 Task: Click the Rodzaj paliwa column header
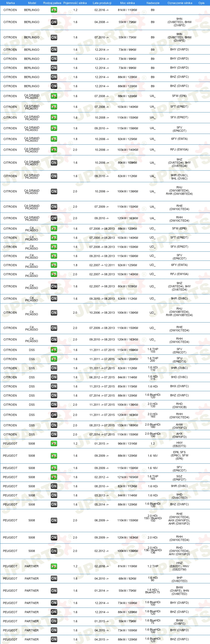click(52, 3)
